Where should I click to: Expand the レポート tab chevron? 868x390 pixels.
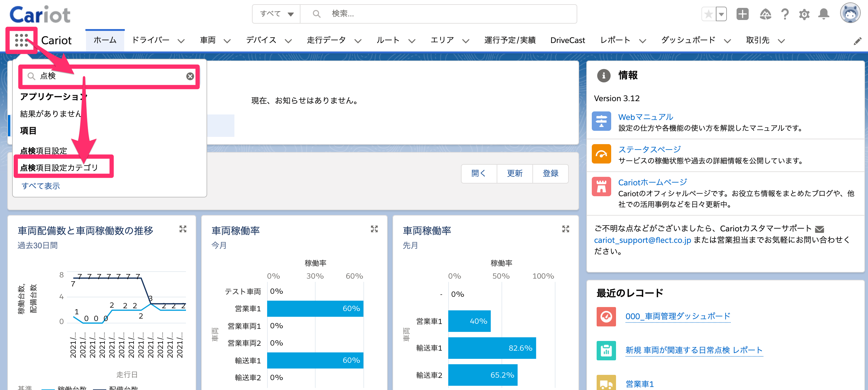[x=643, y=41]
